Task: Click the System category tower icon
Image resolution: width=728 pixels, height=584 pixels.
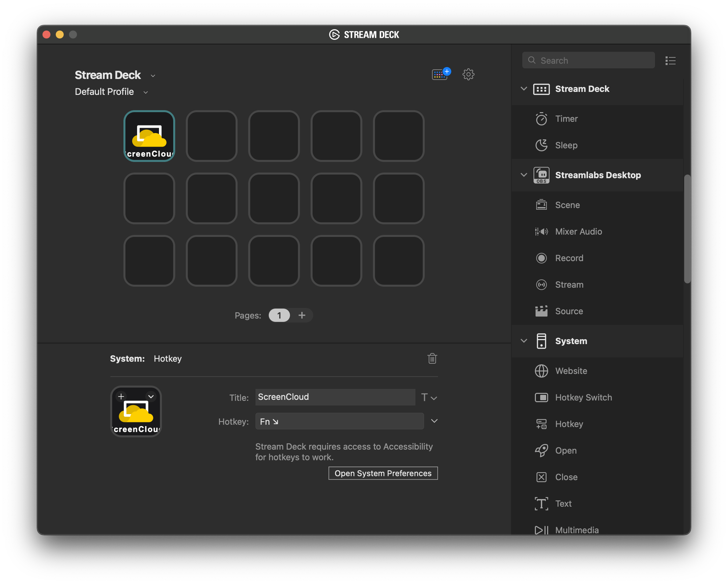Action: tap(541, 341)
